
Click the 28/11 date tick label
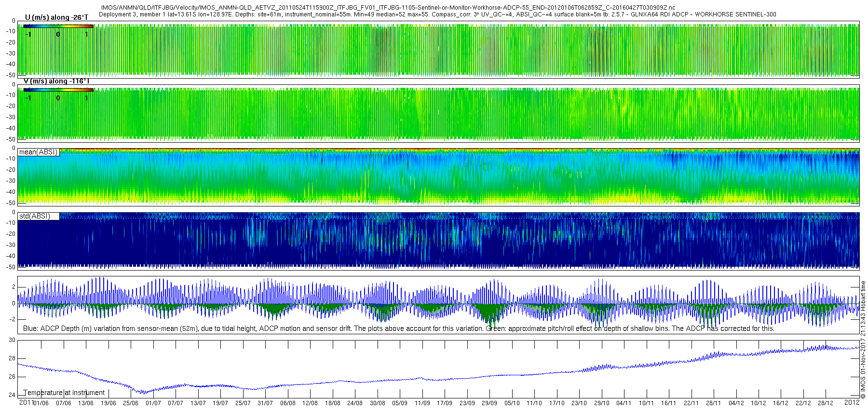[714, 403]
